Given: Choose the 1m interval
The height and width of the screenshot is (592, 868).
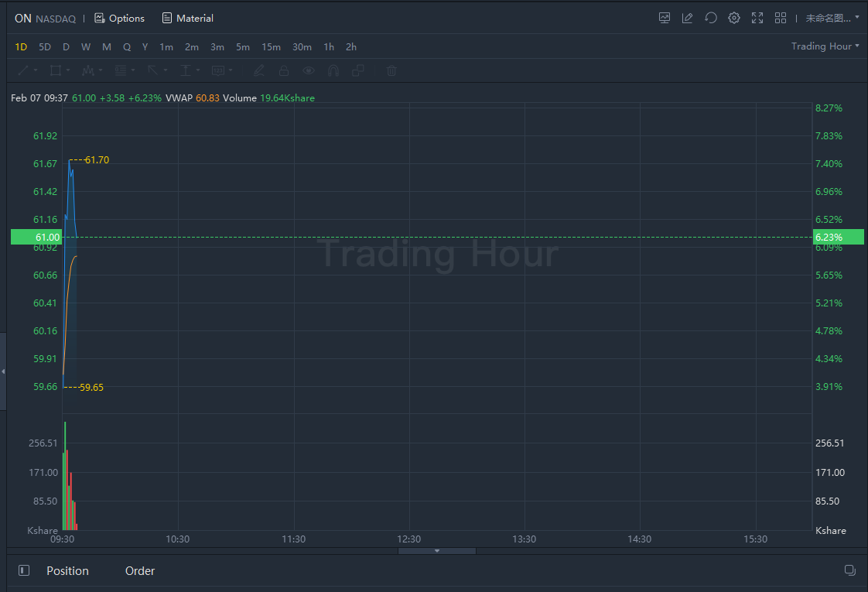Looking at the screenshot, I should pos(166,47).
